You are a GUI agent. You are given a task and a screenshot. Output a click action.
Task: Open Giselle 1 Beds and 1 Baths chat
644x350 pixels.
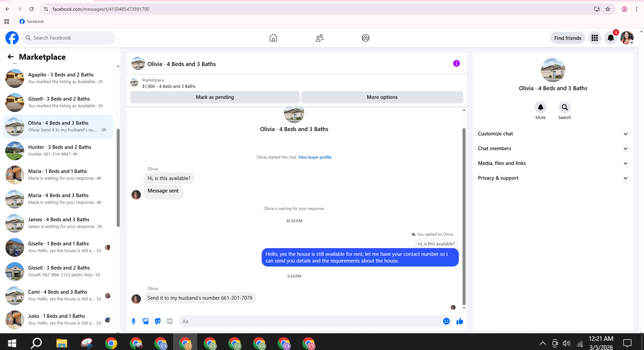tap(58, 247)
